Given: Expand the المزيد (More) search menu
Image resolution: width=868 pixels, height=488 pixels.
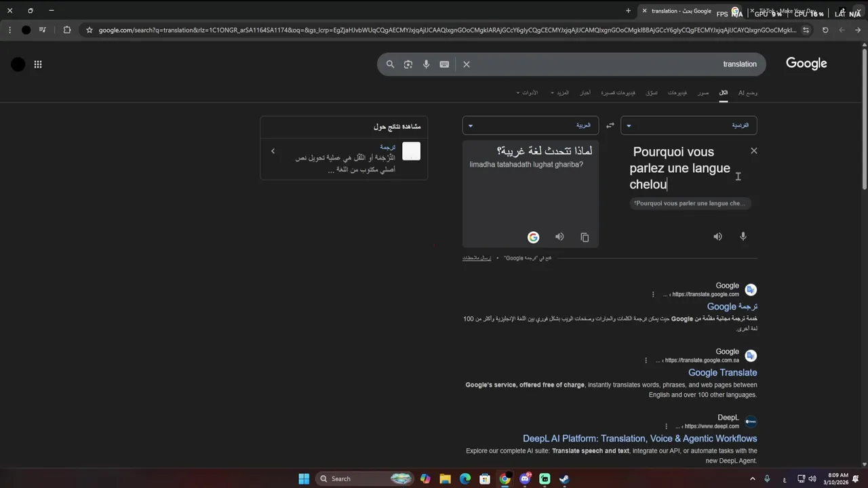Looking at the screenshot, I should (x=560, y=93).
